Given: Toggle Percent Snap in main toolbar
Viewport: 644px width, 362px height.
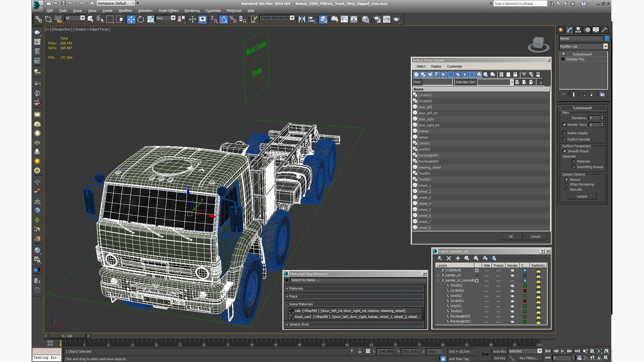Looking at the screenshot, I should (233, 19).
